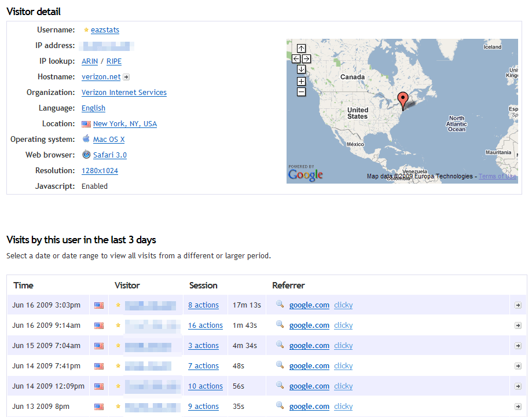Viewport: 532px width, 417px height.
Task: Click the Google logo on the map
Action: point(305,174)
